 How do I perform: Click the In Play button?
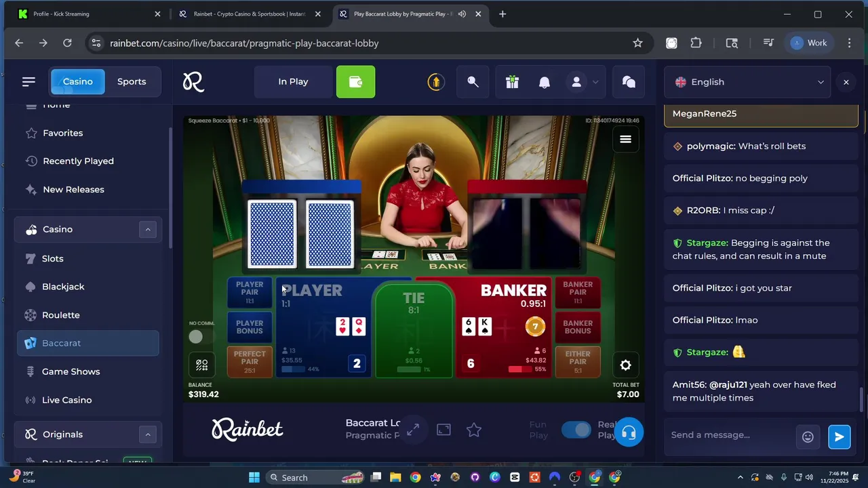pyautogui.click(x=293, y=82)
